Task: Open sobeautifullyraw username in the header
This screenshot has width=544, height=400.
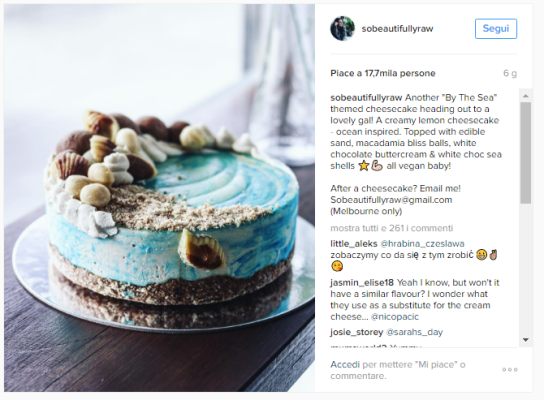Action: 397,28
